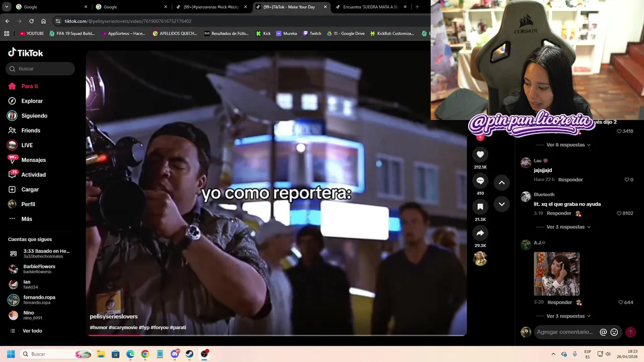Open the Friends section
644x362 pixels.
[24, 130]
